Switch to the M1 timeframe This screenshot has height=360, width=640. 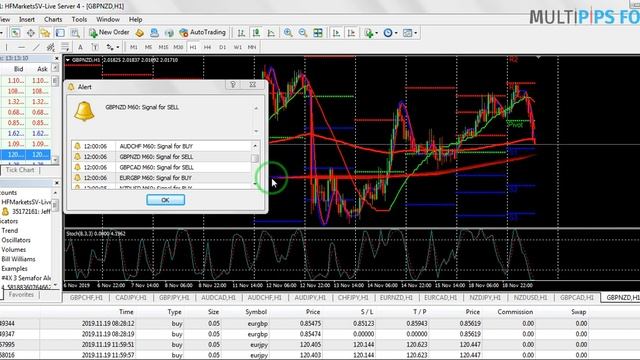134,47
